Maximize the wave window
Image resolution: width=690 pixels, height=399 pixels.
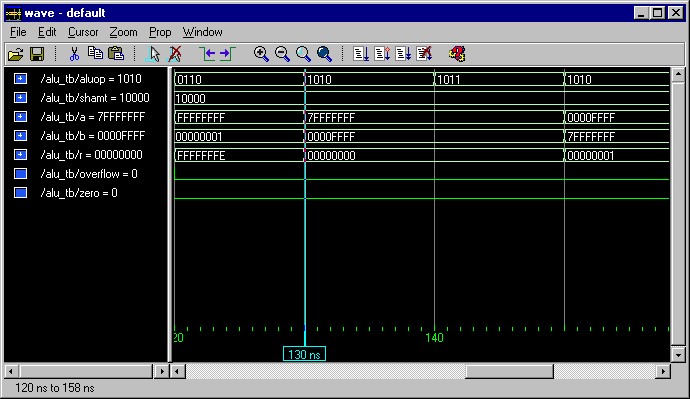pos(657,13)
